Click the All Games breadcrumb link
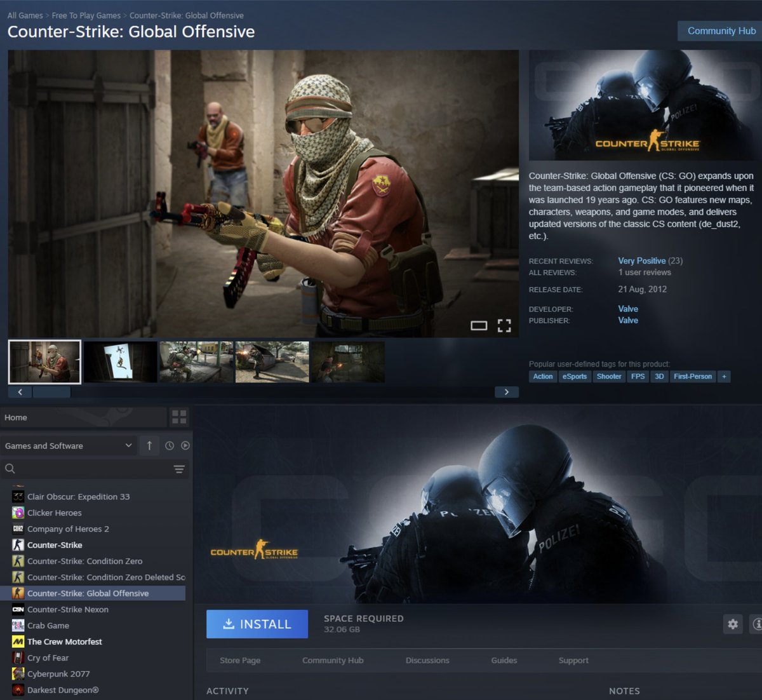 tap(25, 15)
